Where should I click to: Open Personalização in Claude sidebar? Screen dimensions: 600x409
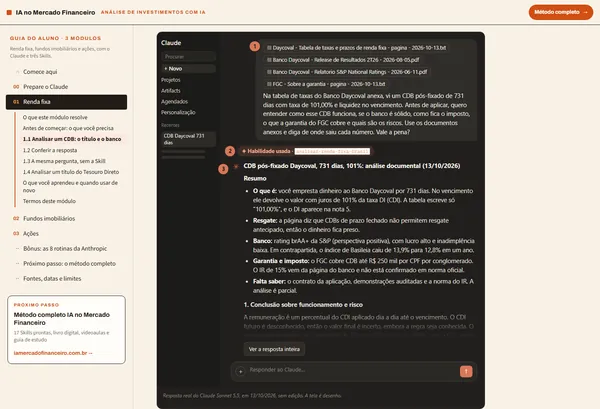178,112
